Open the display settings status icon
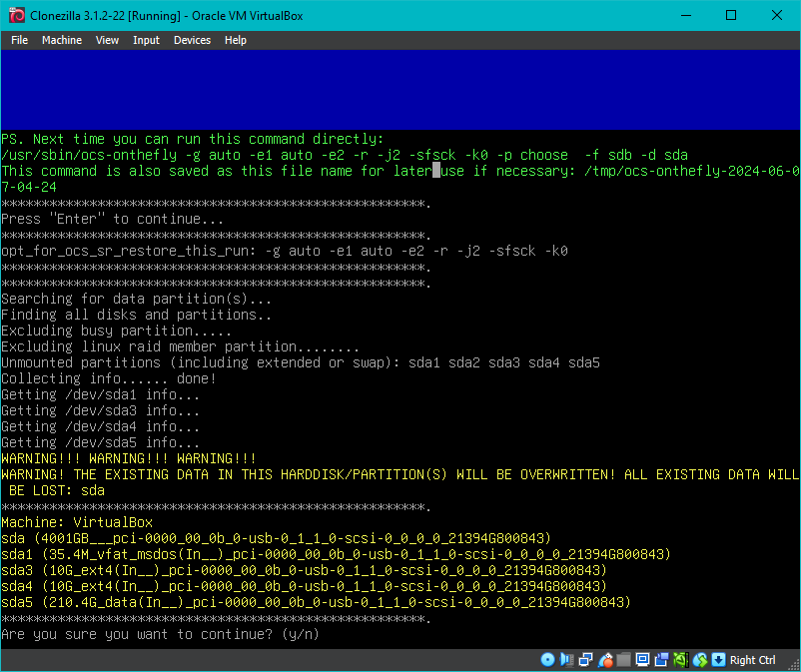Screen dimensions: 801x672 point(641,660)
